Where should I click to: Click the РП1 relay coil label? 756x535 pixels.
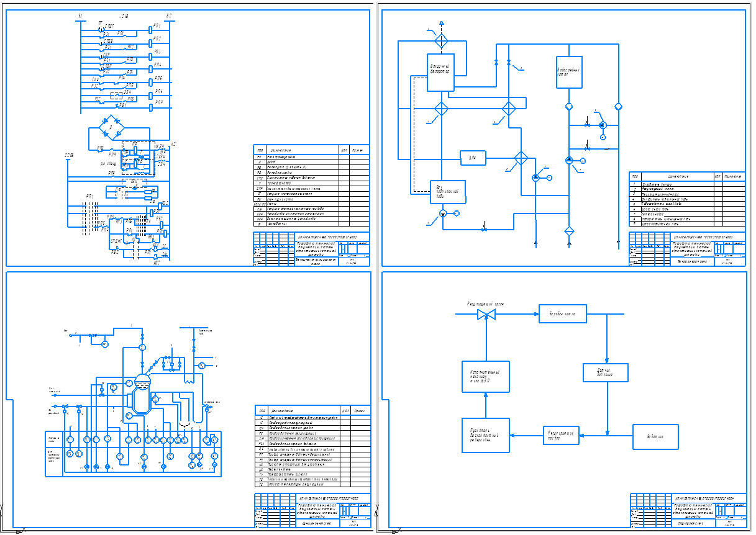(157, 26)
